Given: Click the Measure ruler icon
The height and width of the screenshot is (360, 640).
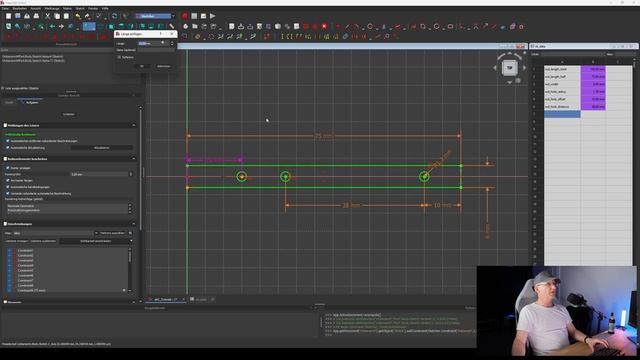Looking at the screenshot, I should pyautogui.click(x=172, y=27).
